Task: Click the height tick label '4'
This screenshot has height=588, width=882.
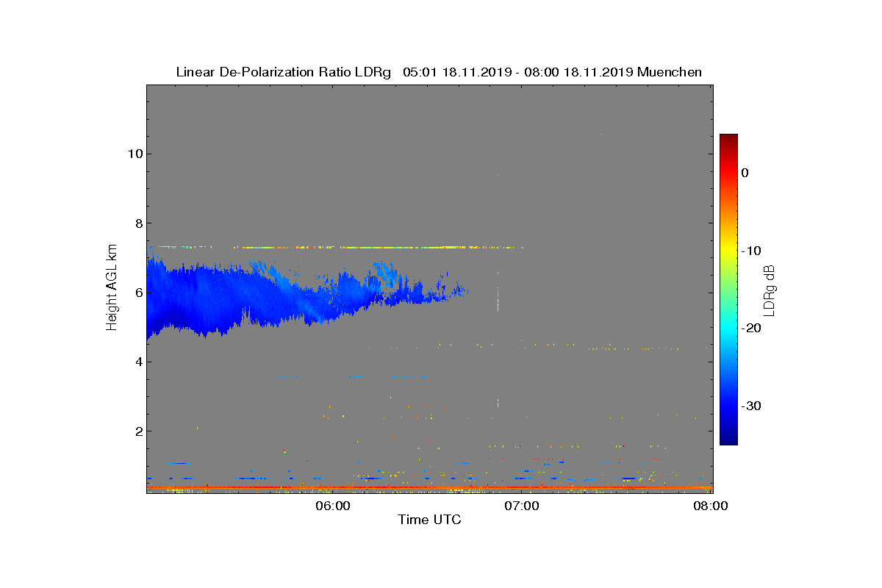Action: [x=137, y=362]
